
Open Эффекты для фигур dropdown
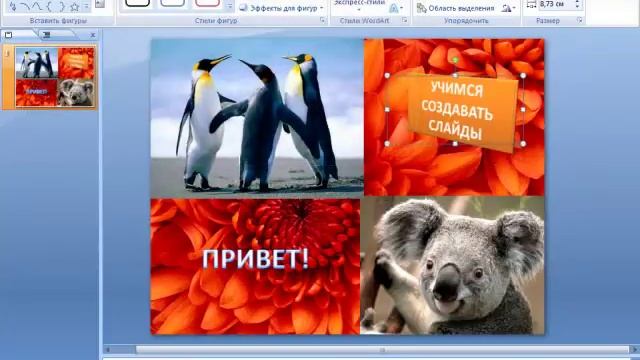coord(282,8)
